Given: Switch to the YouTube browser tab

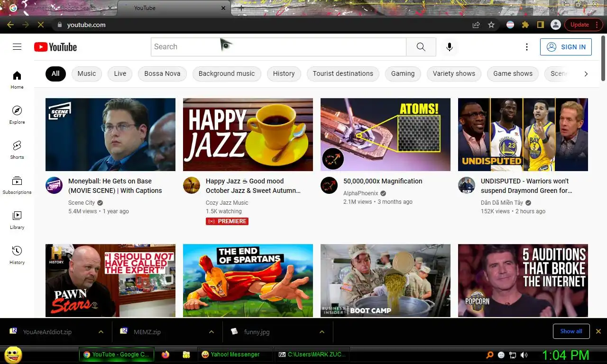Looking at the screenshot, I should pyautogui.click(x=173, y=8).
